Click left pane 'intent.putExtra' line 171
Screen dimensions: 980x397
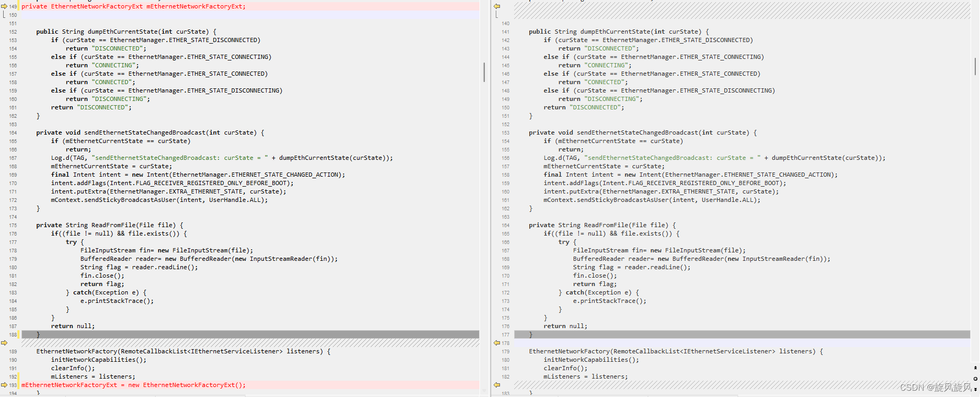point(169,191)
